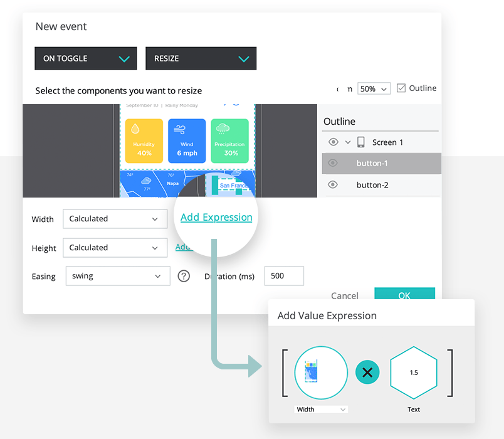
Task: Open the Width Calculated dropdown
Action: pos(115,219)
